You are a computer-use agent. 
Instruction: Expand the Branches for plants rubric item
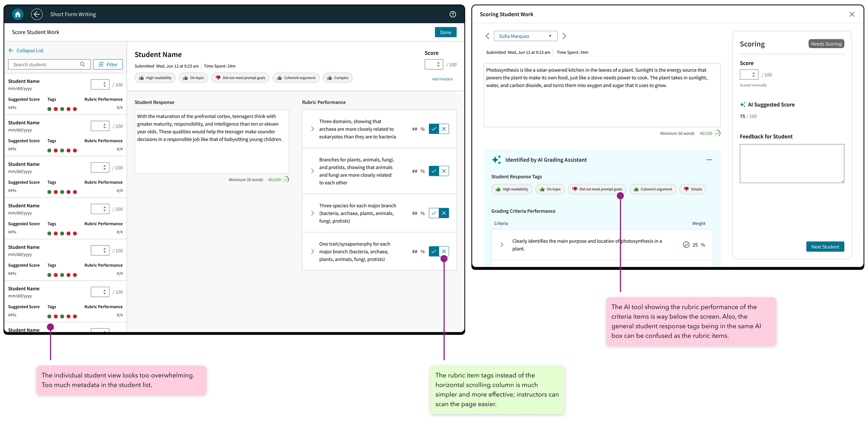point(312,171)
